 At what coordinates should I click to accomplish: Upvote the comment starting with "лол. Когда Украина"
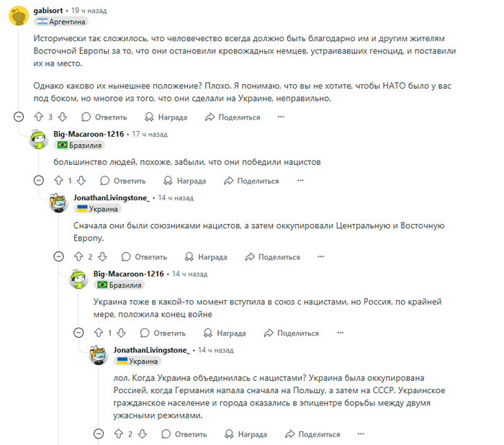coord(119,434)
